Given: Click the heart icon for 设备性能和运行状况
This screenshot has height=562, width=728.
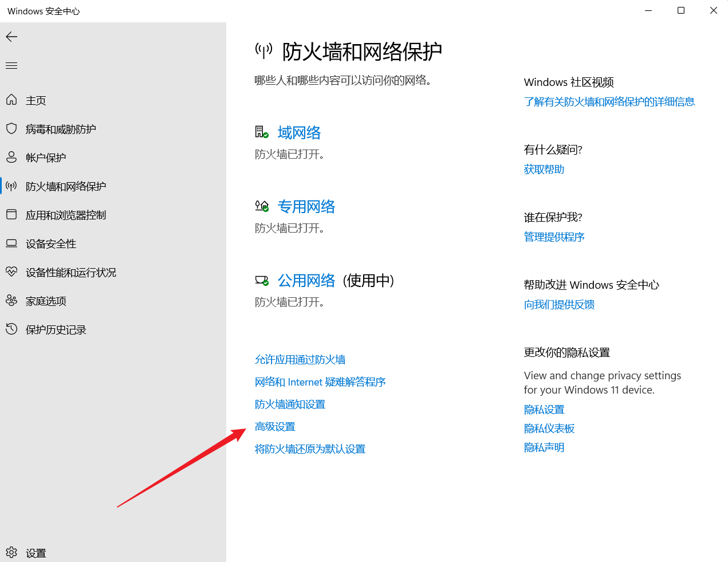Looking at the screenshot, I should click(11, 272).
